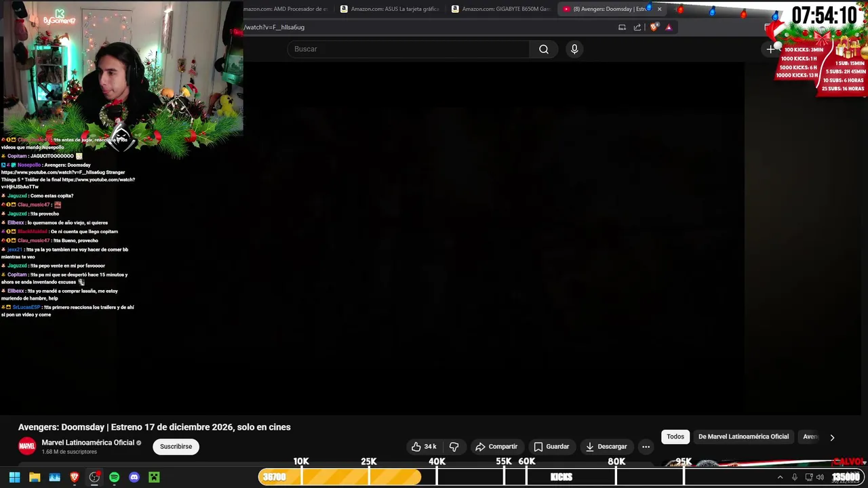Screen dimensions: 868x488
Task: Click Nosepollo's Avengers: Doomsday link message
Action: pyautogui.click(x=68, y=176)
